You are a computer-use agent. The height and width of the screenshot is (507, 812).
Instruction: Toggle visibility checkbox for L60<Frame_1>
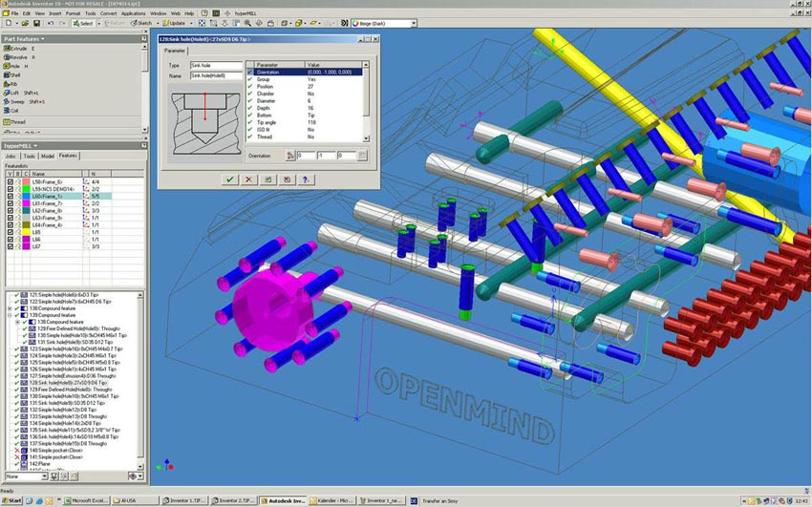point(10,197)
